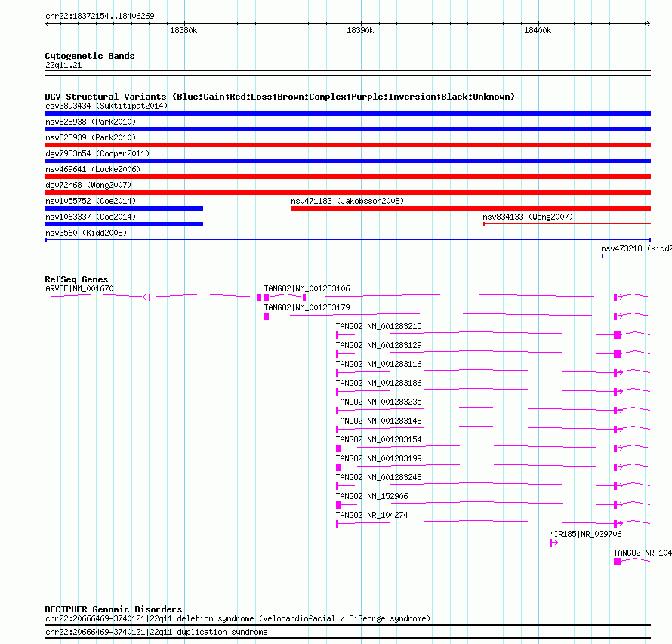Click the TANGO2|NM_001283235 transcript label
The height and width of the screenshot is (644, 672).
tap(379, 402)
